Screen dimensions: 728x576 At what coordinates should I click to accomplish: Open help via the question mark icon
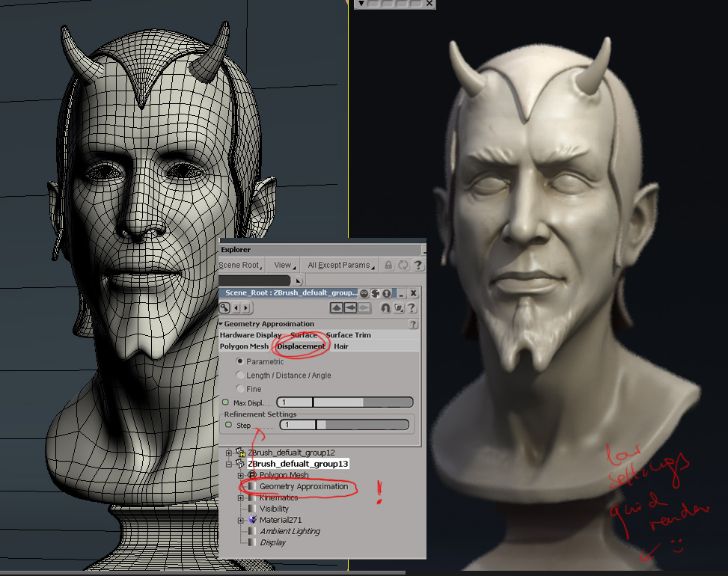pyautogui.click(x=418, y=266)
